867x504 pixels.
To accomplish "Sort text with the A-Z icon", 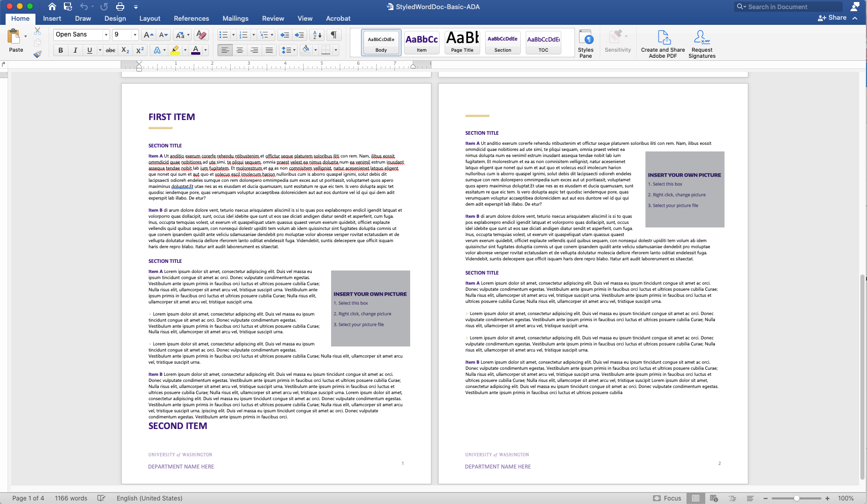I will pos(317,35).
